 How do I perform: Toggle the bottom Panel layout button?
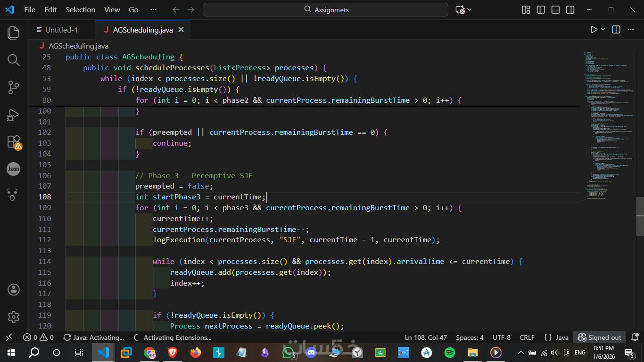555,10
